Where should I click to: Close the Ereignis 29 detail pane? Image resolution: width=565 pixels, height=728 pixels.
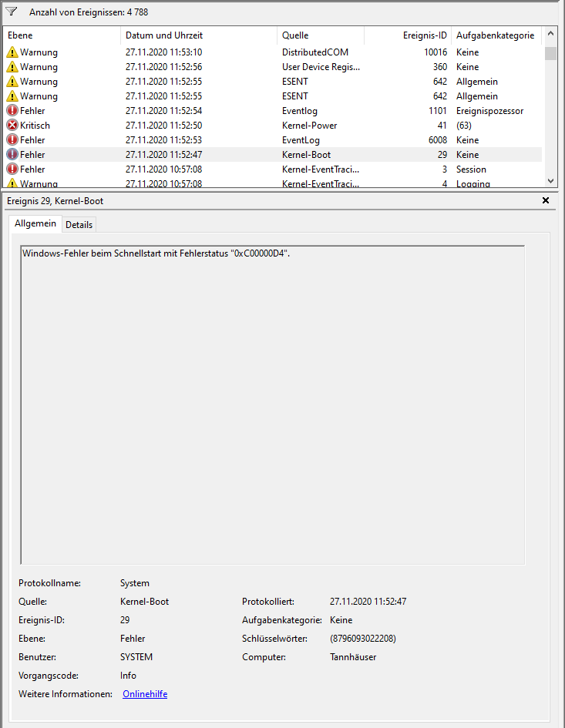[x=546, y=200]
